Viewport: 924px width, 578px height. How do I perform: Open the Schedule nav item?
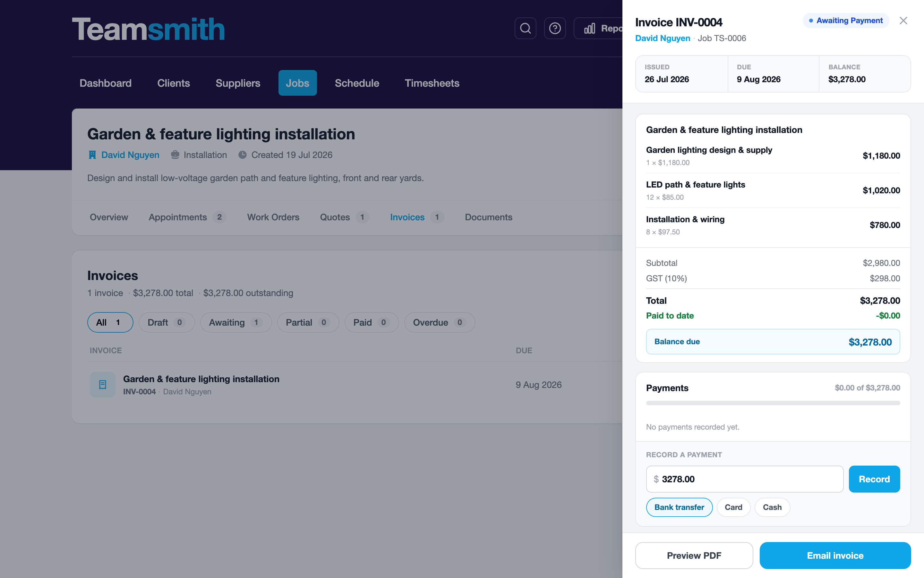point(357,83)
